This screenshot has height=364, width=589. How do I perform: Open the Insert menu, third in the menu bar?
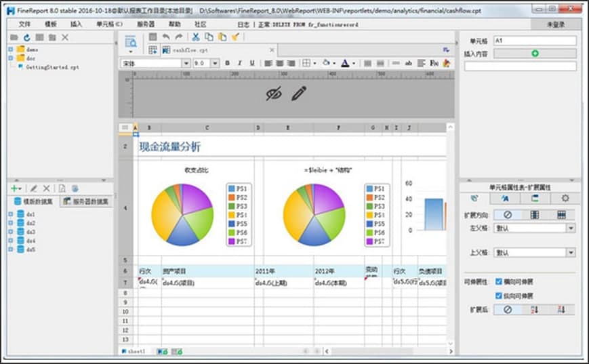pyautogui.click(x=76, y=24)
